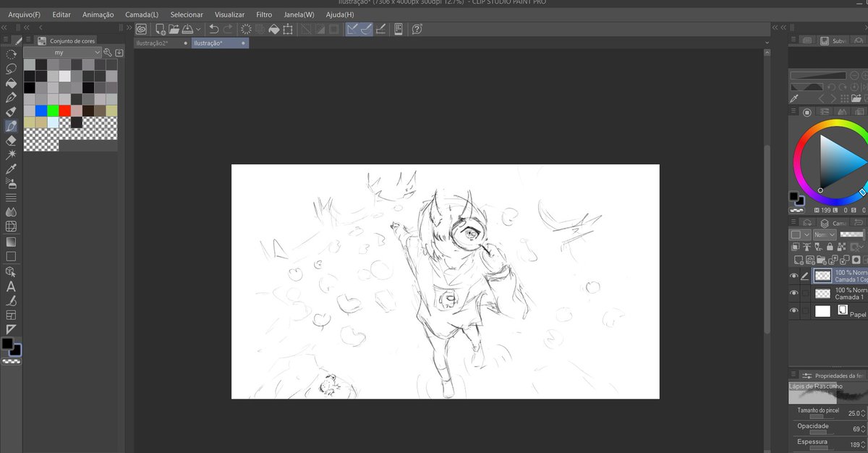Open the layer blending mode Norm dropdown

pos(824,234)
